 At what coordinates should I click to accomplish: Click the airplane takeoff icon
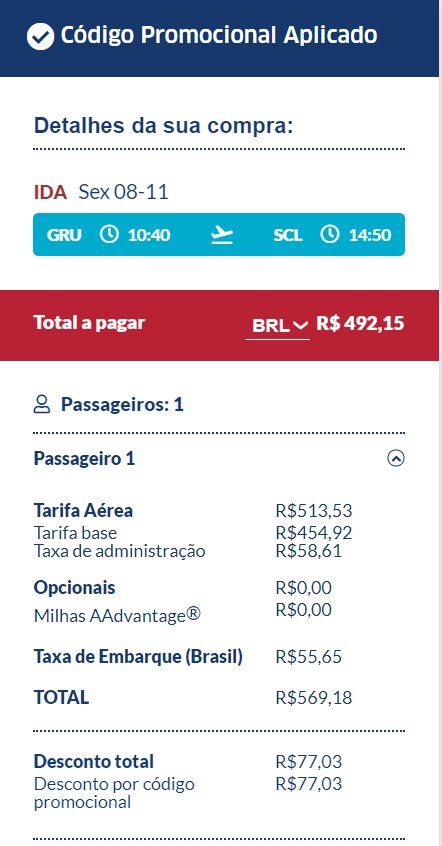pos(222,235)
